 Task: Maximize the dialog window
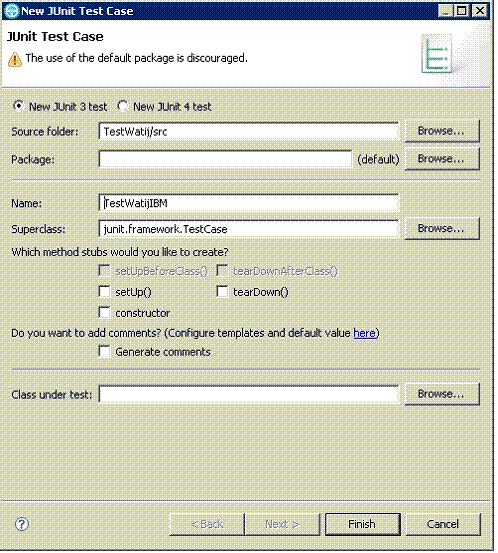(461, 11)
